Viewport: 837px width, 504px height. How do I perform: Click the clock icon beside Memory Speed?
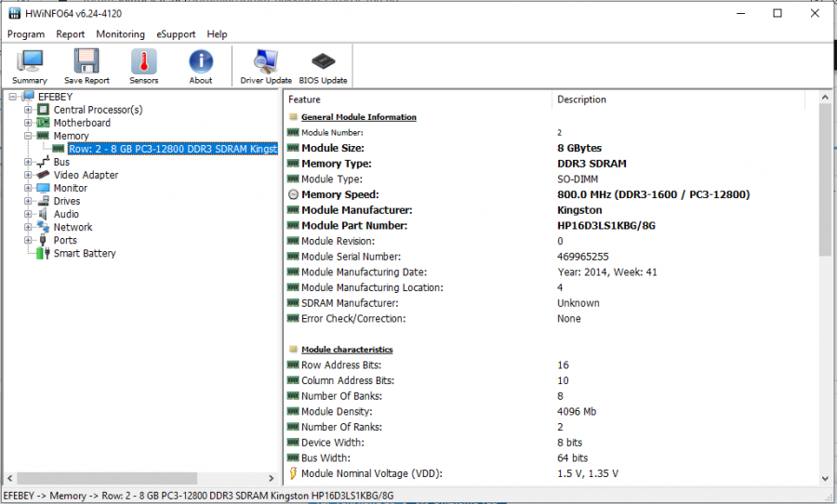point(293,195)
